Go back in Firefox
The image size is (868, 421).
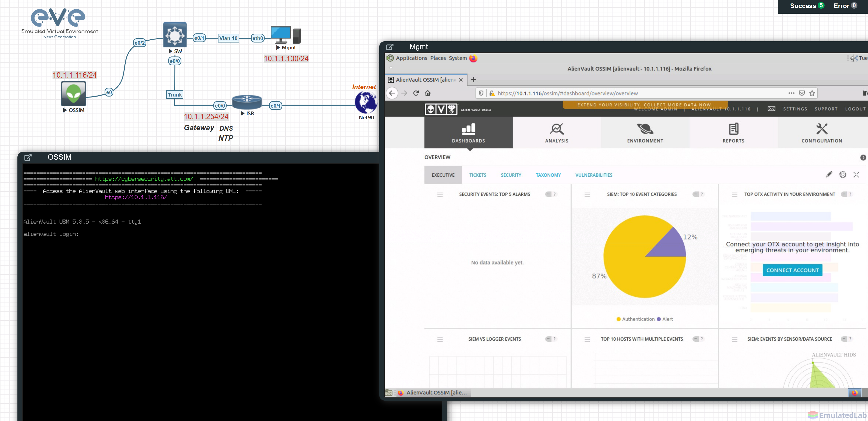pyautogui.click(x=392, y=93)
